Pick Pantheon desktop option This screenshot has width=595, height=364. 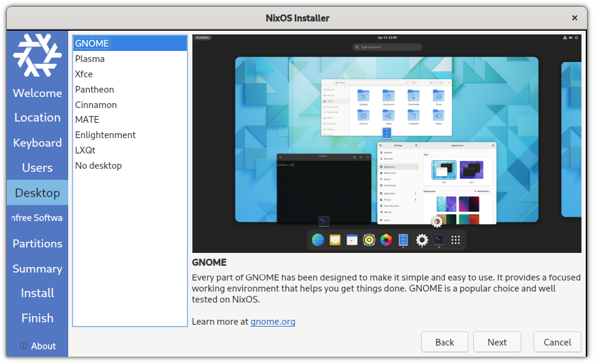[x=130, y=90]
